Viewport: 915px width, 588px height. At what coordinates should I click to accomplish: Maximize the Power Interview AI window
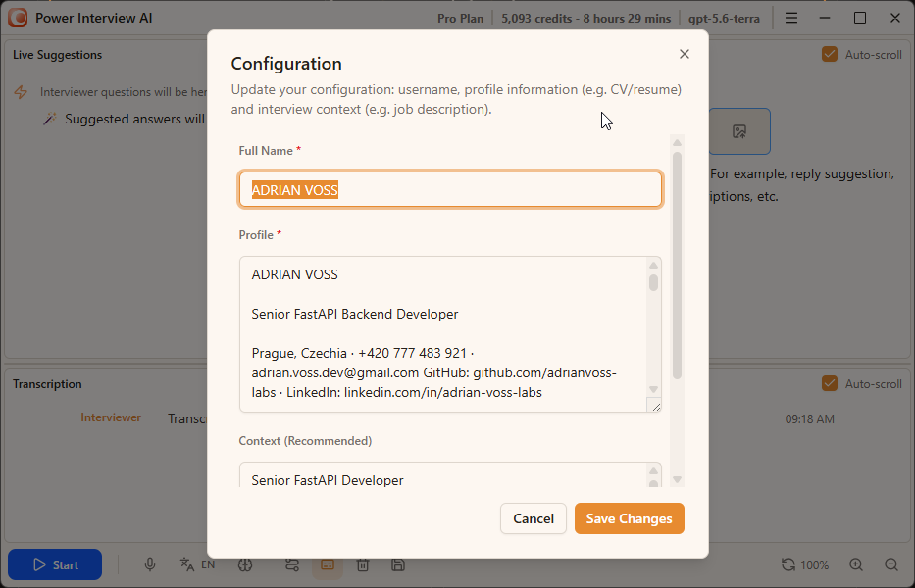point(859,18)
